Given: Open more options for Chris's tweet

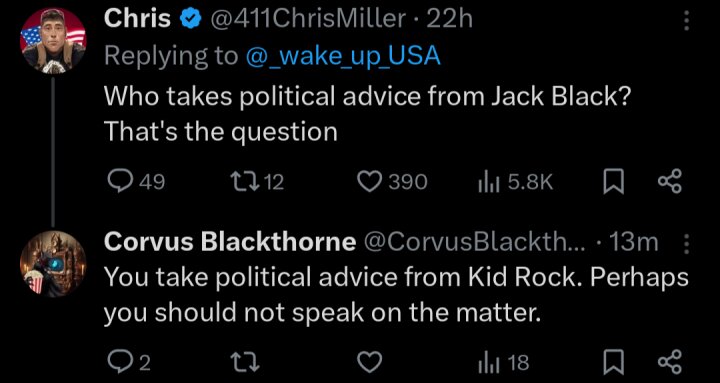Looking at the screenshot, I should 686,21.
